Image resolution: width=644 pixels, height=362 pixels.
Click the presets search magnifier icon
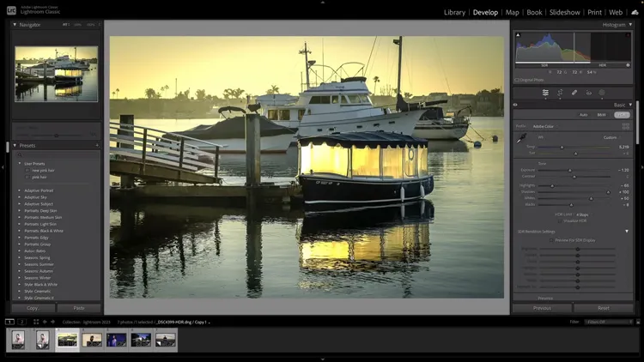(19, 155)
